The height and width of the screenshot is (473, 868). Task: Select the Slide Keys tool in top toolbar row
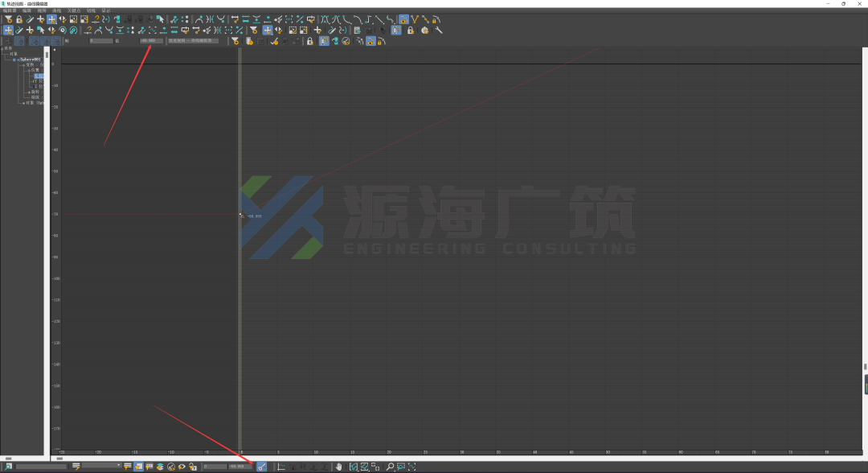[x=63, y=20]
